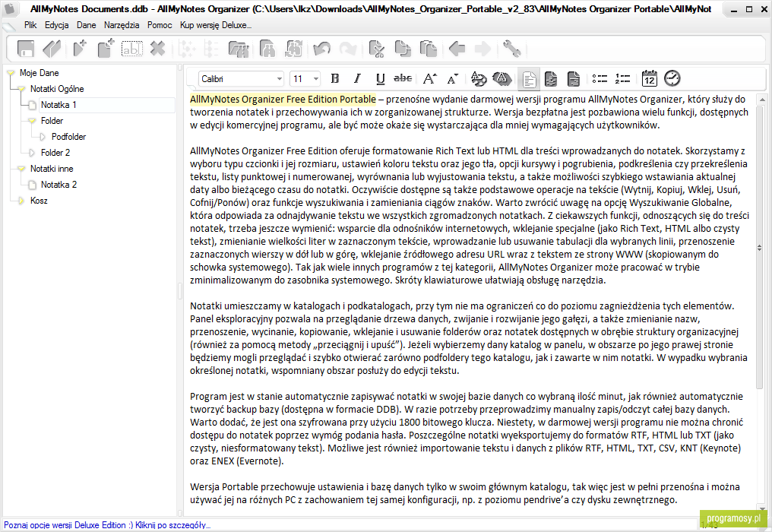Select the Kosz tree item label
The image size is (772, 532).
39,201
